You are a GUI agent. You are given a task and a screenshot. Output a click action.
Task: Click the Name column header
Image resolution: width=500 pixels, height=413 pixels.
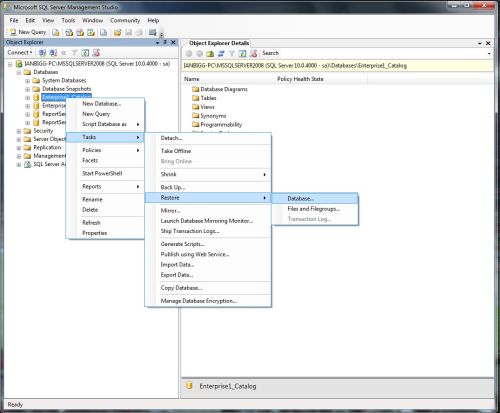[228, 79]
